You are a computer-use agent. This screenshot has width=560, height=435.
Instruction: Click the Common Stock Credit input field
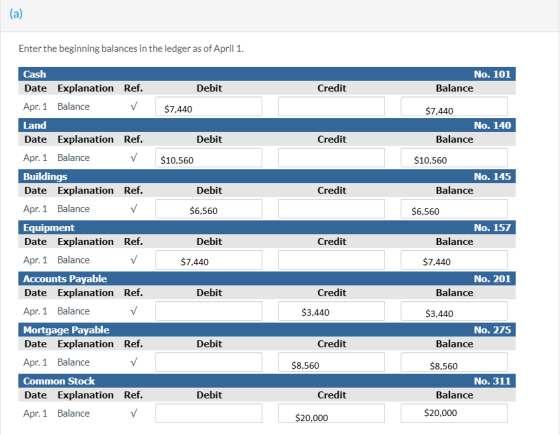point(331,413)
